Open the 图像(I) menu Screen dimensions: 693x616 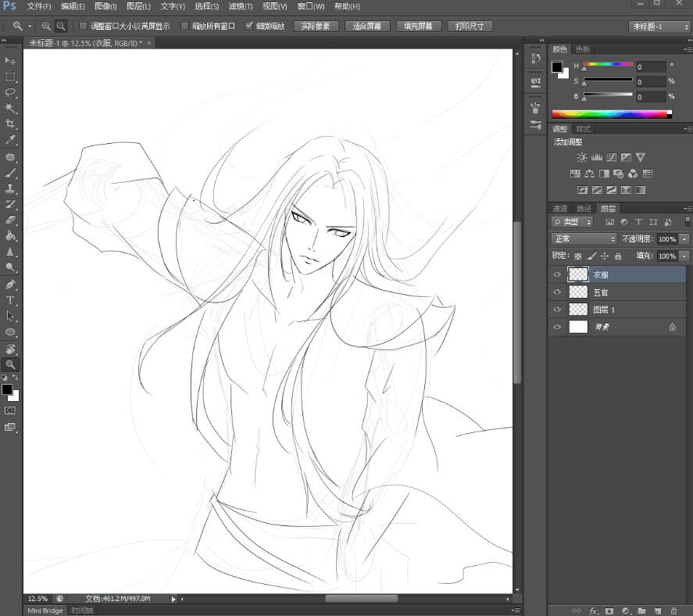pyautogui.click(x=105, y=6)
